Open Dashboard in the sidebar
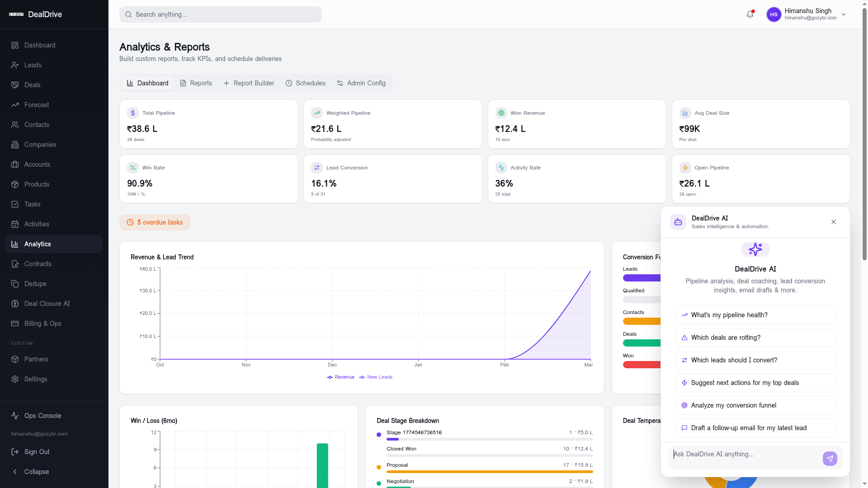Image resolution: width=868 pixels, height=488 pixels. (54, 45)
